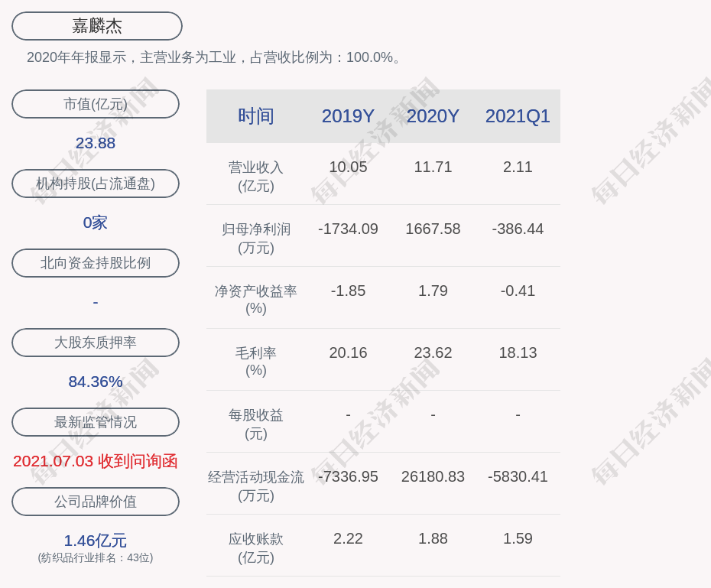Select the 应收账款 (亿元) row label
711x588 pixels.
click(x=256, y=548)
